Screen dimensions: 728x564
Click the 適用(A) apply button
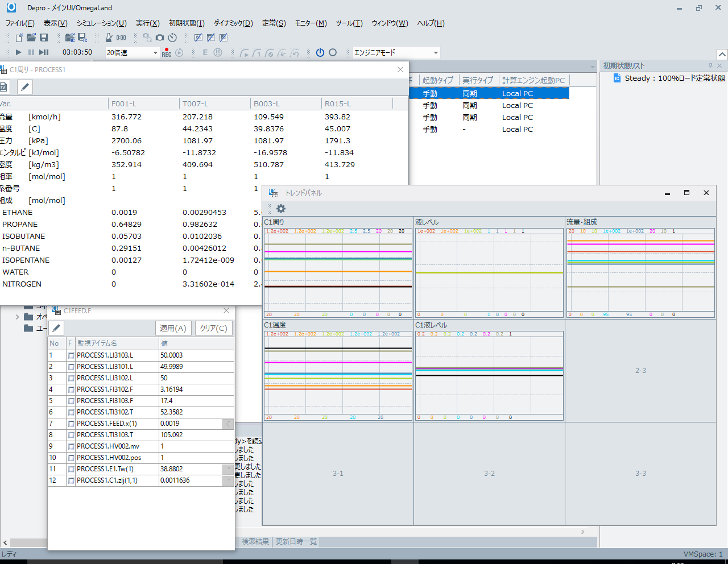tap(173, 328)
